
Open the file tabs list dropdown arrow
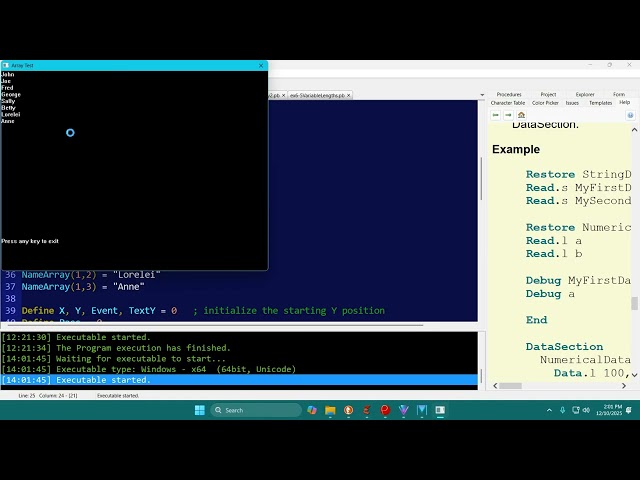[482, 95]
